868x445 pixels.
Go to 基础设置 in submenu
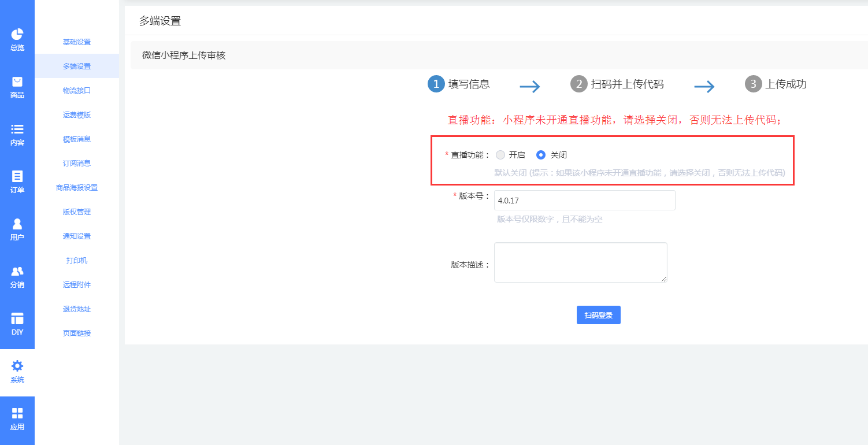coord(77,42)
